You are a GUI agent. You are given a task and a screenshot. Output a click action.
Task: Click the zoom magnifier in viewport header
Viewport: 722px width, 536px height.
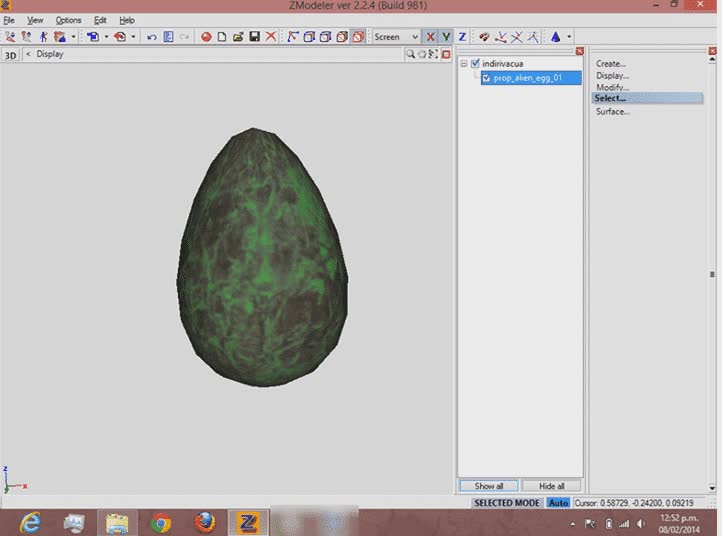coord(411,54)
